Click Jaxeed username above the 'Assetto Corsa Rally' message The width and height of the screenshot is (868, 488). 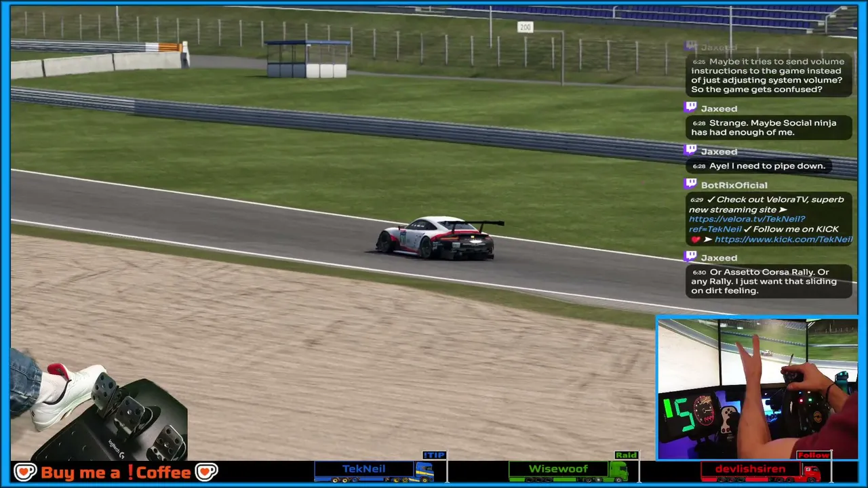[719, 258]
